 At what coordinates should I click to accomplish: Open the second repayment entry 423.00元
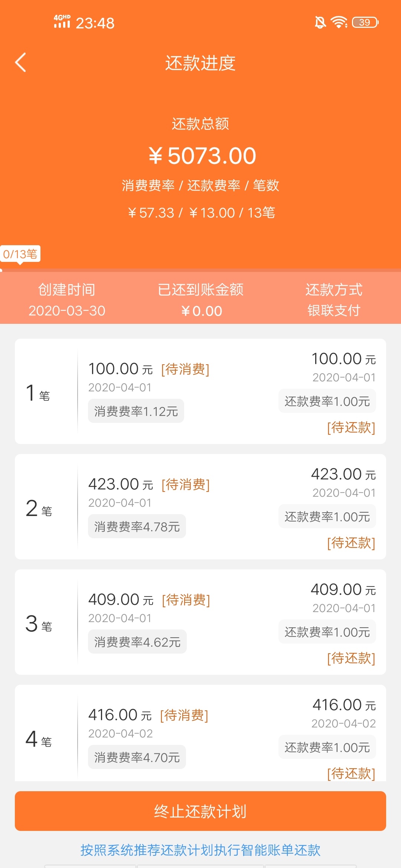tap(200, 507)
